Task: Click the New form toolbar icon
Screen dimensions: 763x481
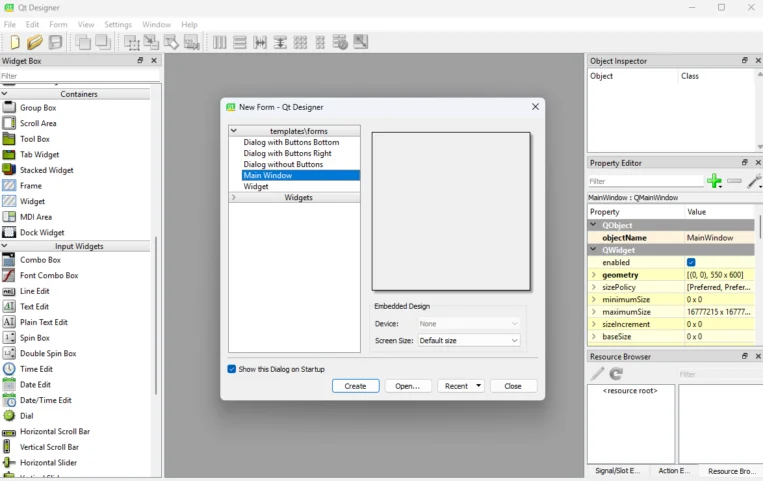Action: click(x=15, y=42)
